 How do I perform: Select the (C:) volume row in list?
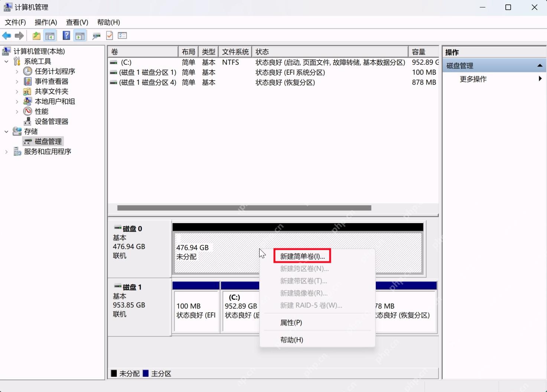click(274, 62)
